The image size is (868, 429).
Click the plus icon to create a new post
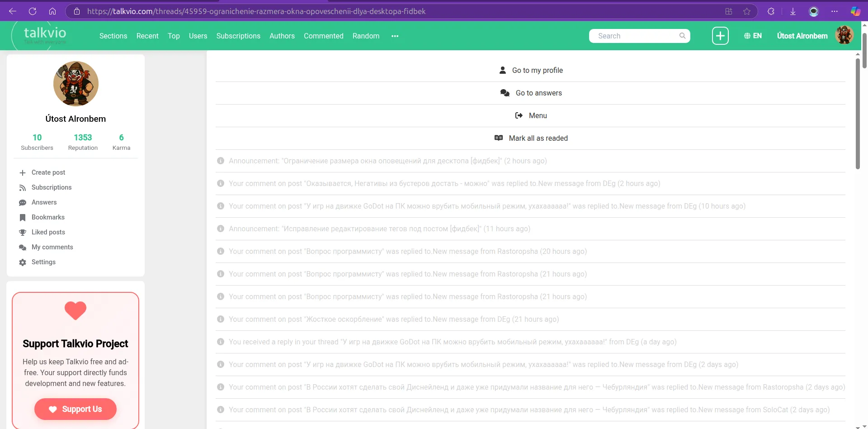click(720, 36)
